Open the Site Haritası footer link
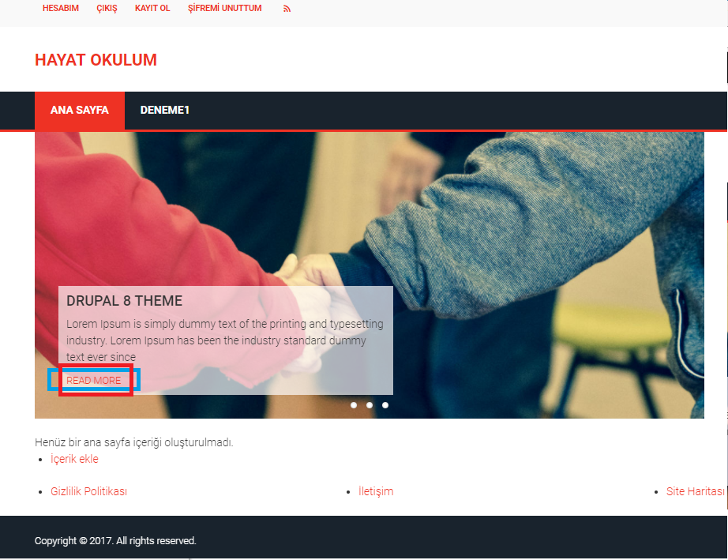 pos(695,491)
